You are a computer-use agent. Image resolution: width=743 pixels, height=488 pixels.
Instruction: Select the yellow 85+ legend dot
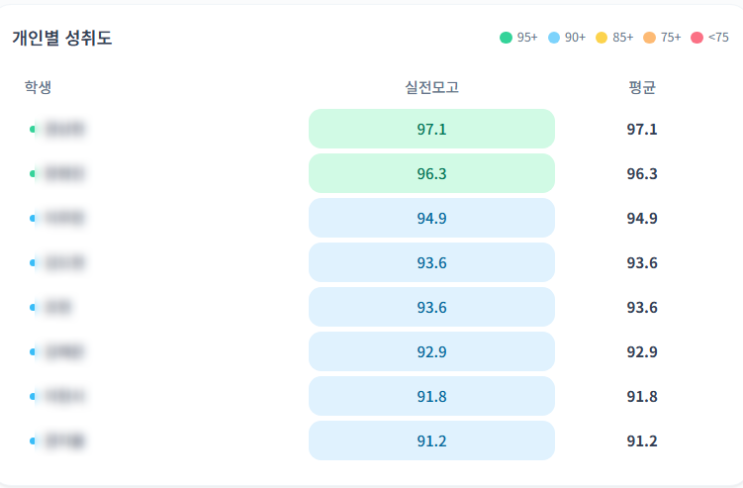click(x=602, y=38)
